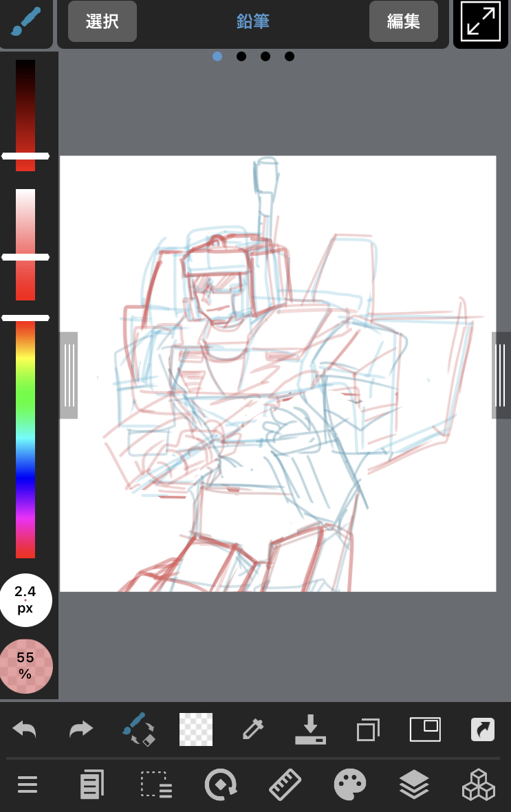Open the 55% opacity control
Viewport: 511px width, 812px height.
click(x=25, y=666)
